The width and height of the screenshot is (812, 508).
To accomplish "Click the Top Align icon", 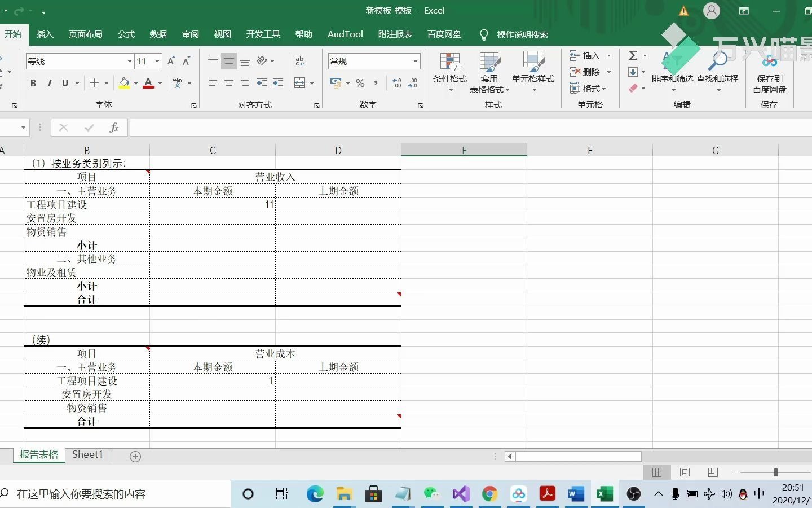I will [x=213, y=60].
